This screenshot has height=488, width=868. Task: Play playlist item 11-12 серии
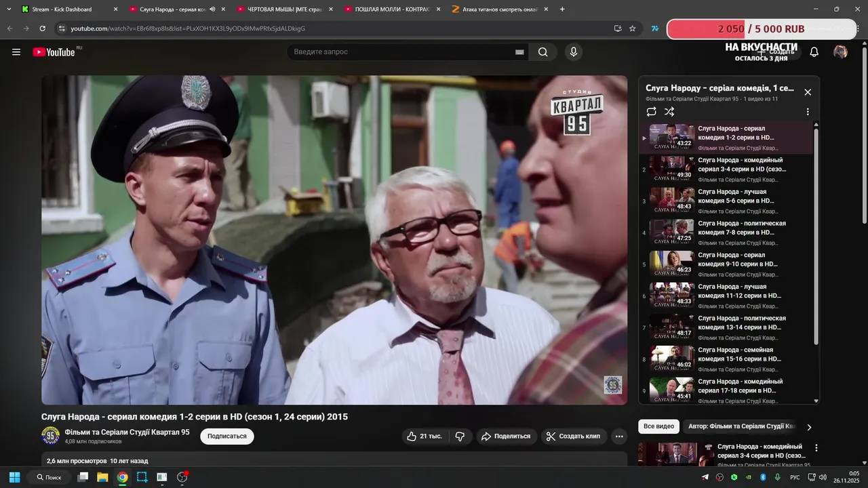tap(726, 296)
